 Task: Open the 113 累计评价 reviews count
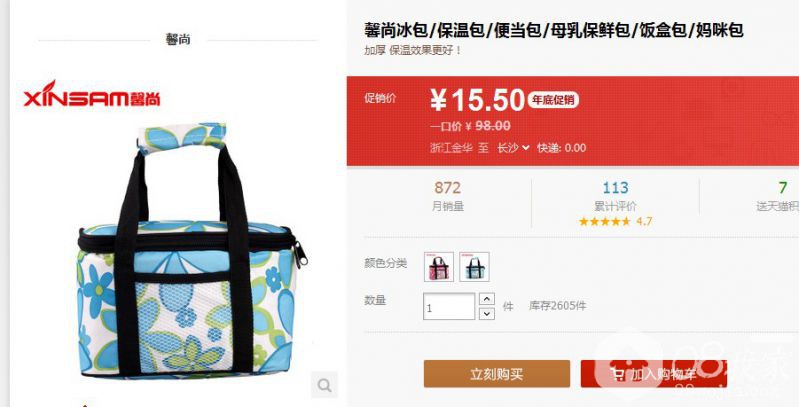616,196
